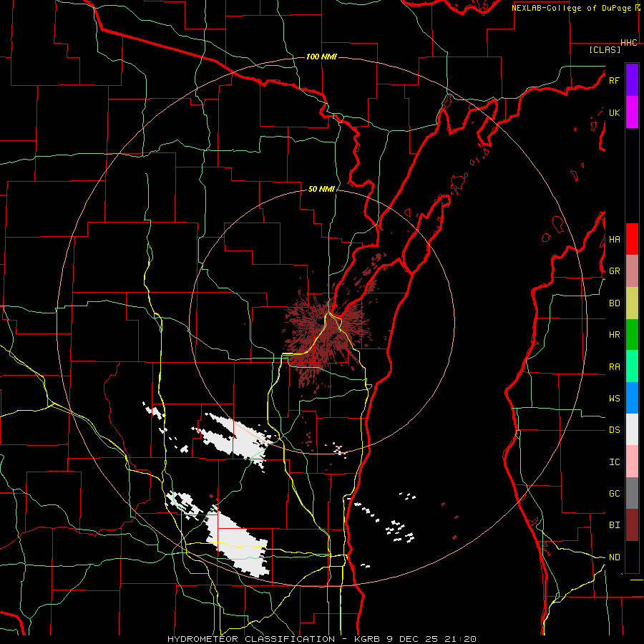Click the yellow BD legend color swatch
Viewport: 644px width, 644px height.
pyautogui.click(x=632, y=303)
